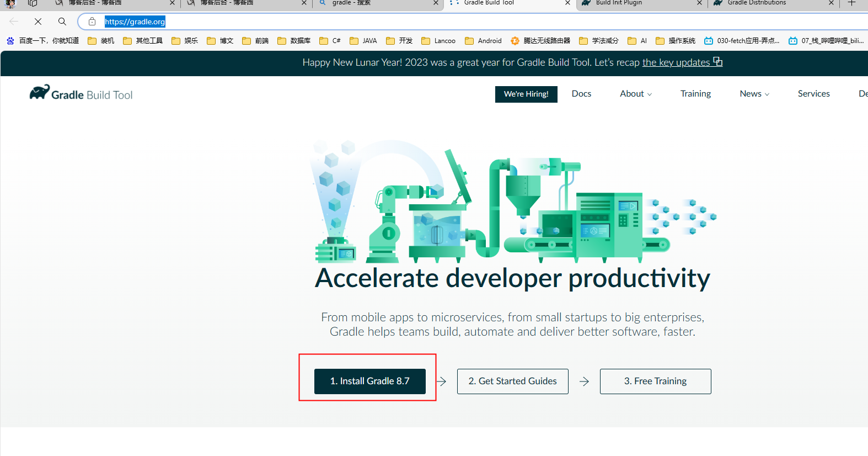
Task: Click the Install Gradle 8.7 button
Action: pyautogui.click(x=370, y=381)
